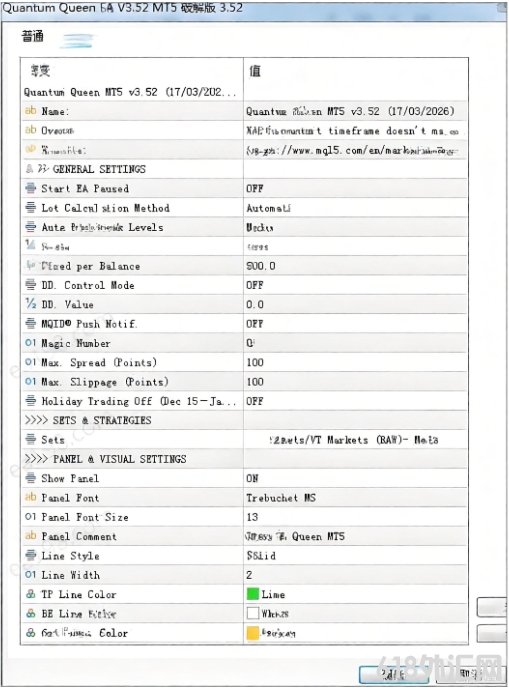Select the GENERAL SETTINGS header row
The width and height of the screenshot is (509, 692).
tap(244, 169)
